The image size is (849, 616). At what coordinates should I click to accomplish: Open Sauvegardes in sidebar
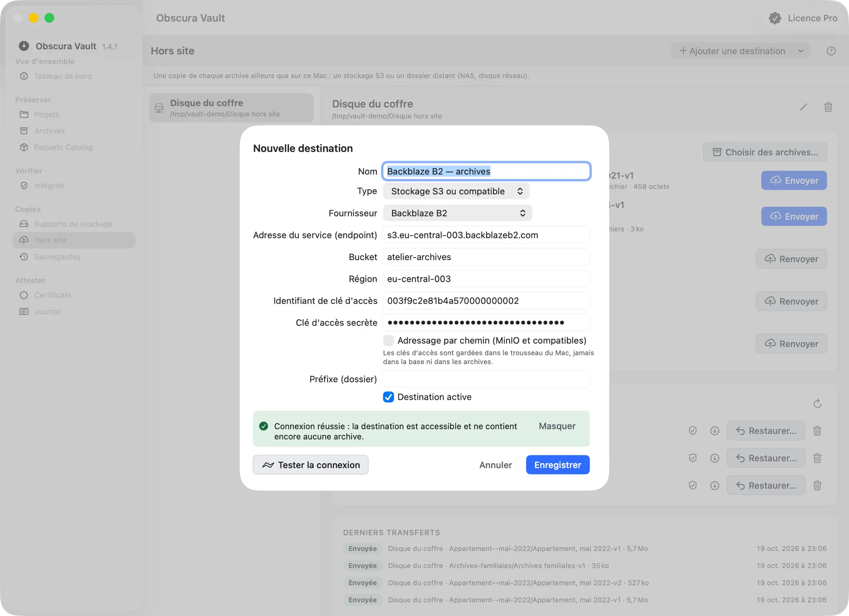tap(57, 257)
